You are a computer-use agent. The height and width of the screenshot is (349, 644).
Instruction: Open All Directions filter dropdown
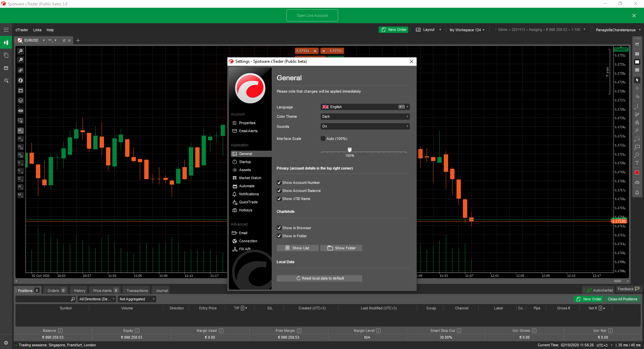point(97,299)
